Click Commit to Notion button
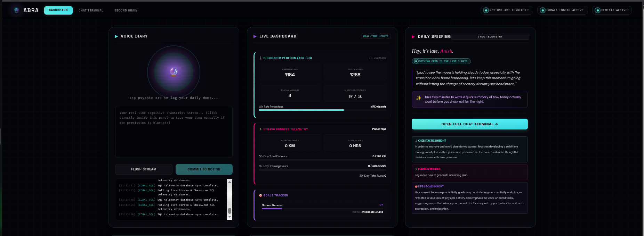This screenshot has width=644, height=236. (x=204, y=169)
